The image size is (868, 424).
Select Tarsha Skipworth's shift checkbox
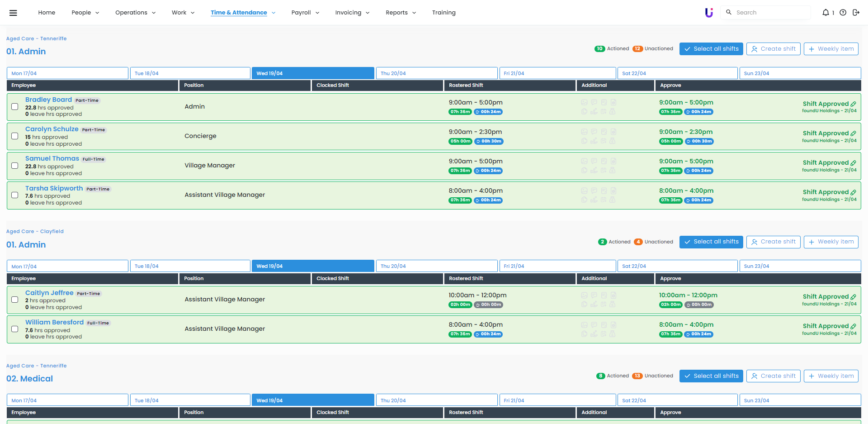tap(15, 195)
